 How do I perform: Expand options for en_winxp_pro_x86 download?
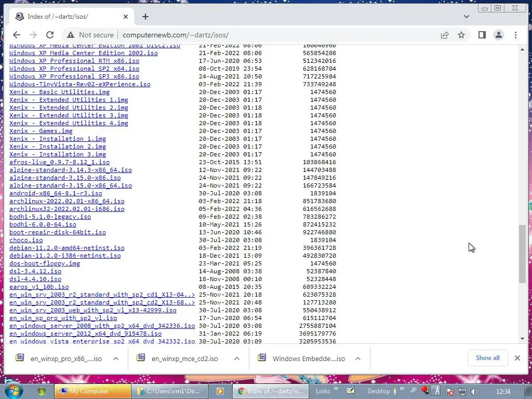point(116,358)
